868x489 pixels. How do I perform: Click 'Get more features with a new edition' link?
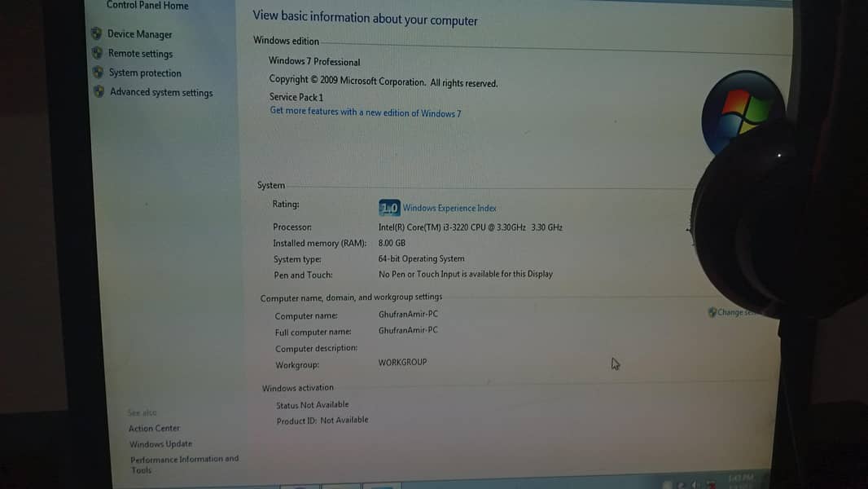pyautogui.click(x=366, y=112)
